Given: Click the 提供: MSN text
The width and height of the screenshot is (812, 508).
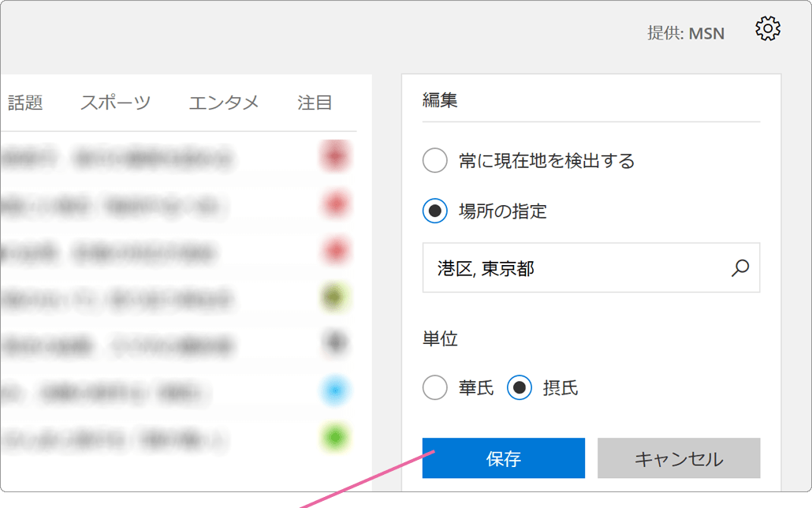Looking at the screenshot, I should click(x=686, y=33).
